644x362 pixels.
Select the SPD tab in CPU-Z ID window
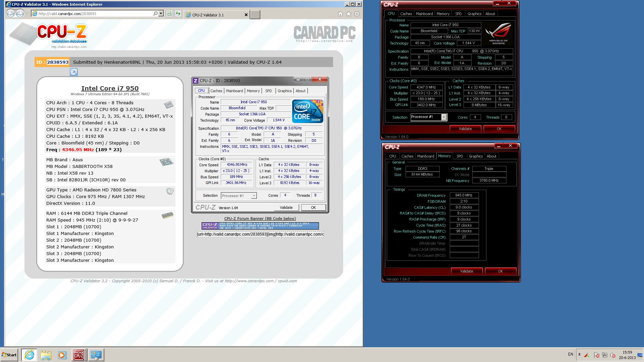coord(268,91)
